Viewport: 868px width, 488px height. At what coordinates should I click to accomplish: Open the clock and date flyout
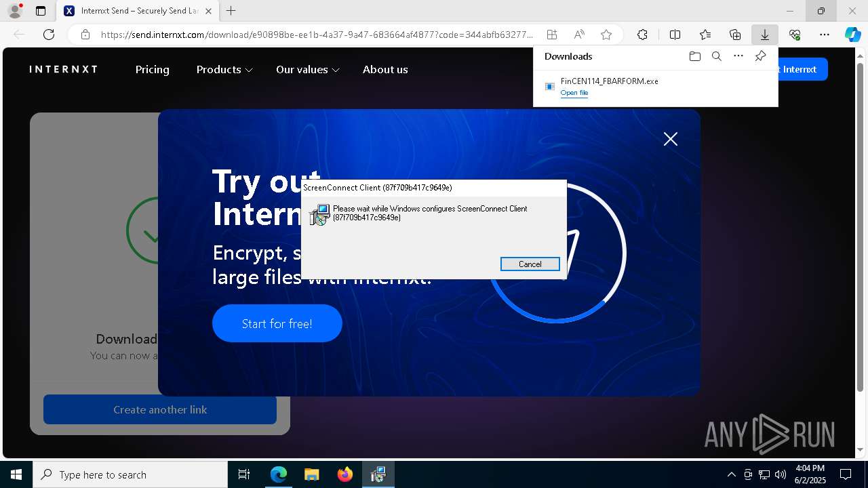[810, 474]
